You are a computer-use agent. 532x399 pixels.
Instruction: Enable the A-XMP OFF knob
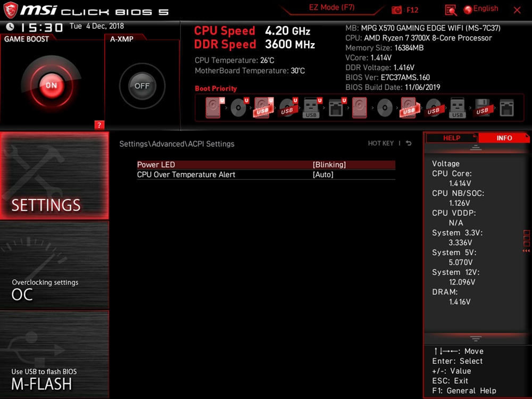click(x=142, y=86)
